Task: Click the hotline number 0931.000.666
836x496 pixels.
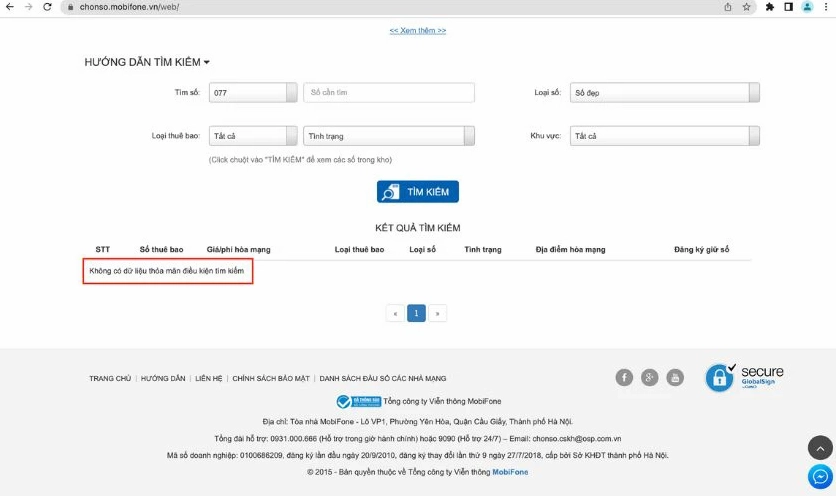Action: tap(293, 438)
